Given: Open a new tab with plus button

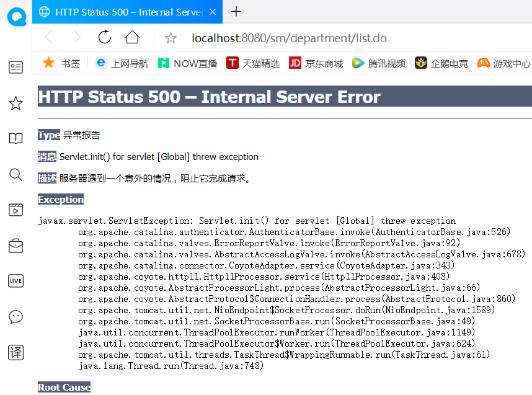Looking at the screenshot, I should point(236,12).
